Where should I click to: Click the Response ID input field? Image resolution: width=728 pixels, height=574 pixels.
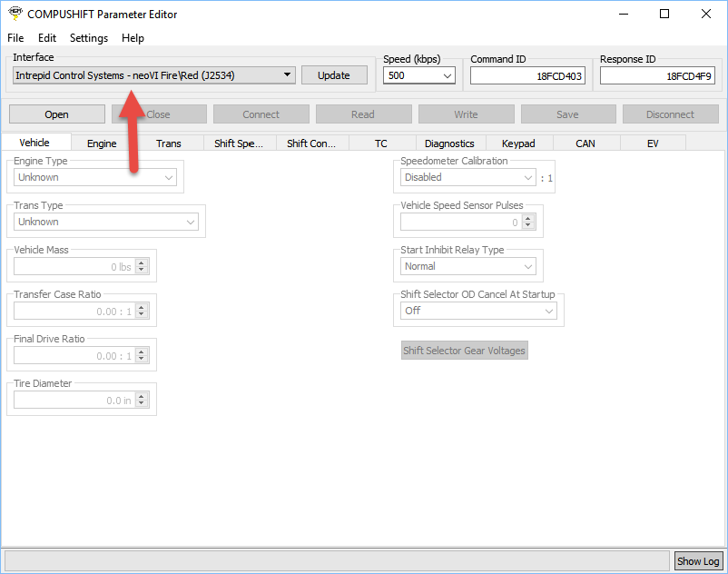pyautogui.click(x=657, y=76)
